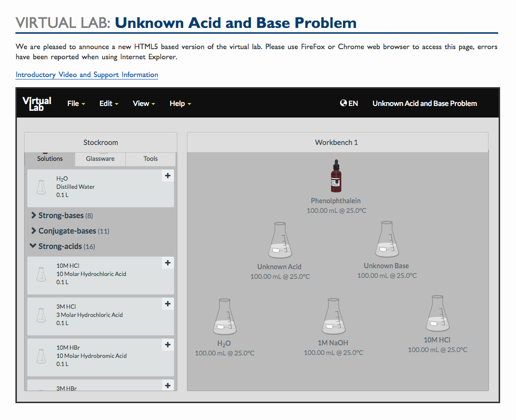
Task: Open the Introductory Video and Support Information link
Action: (x=86, y=75)
